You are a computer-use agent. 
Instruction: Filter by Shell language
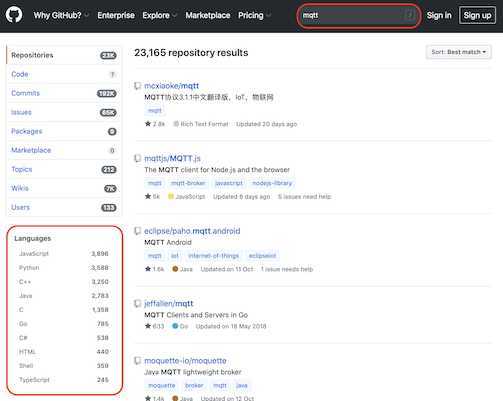63,366
